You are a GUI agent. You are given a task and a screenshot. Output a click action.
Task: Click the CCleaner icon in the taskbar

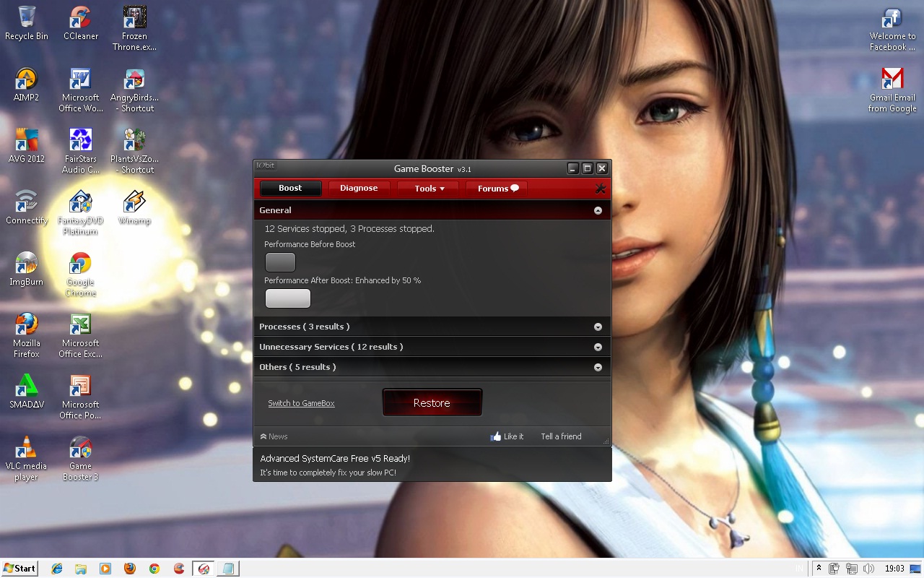tap(179, 569)
